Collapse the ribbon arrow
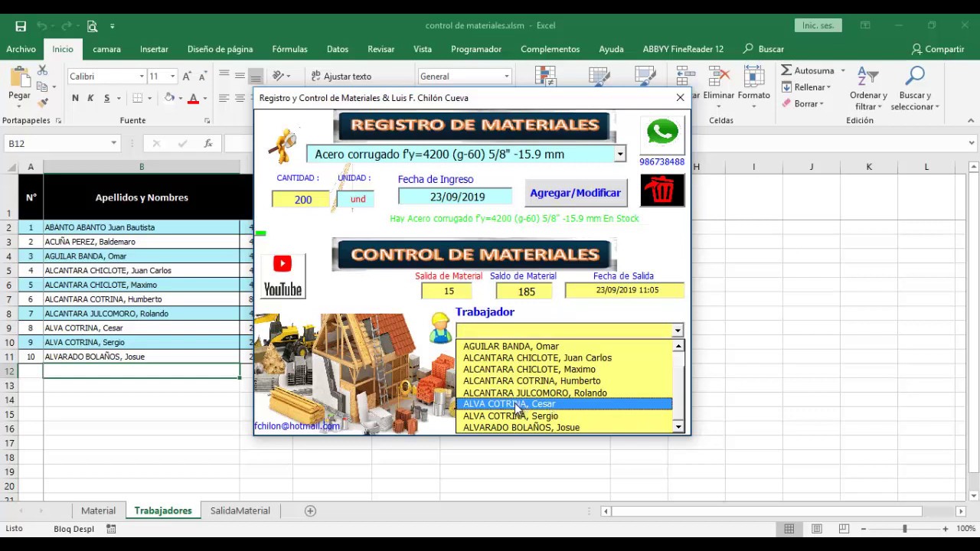 [972, 121]
